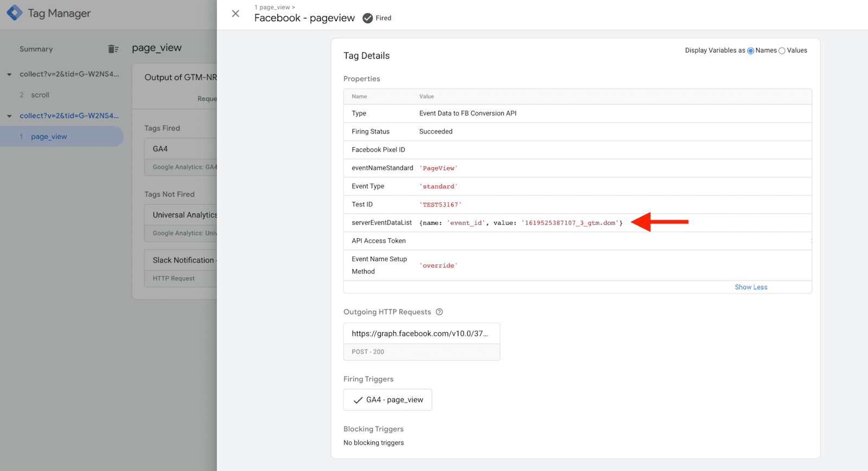Click Event Data to FB Conversion API type
Image resolution: width=868 pixels, height=471 pixels.
(468, 113)
